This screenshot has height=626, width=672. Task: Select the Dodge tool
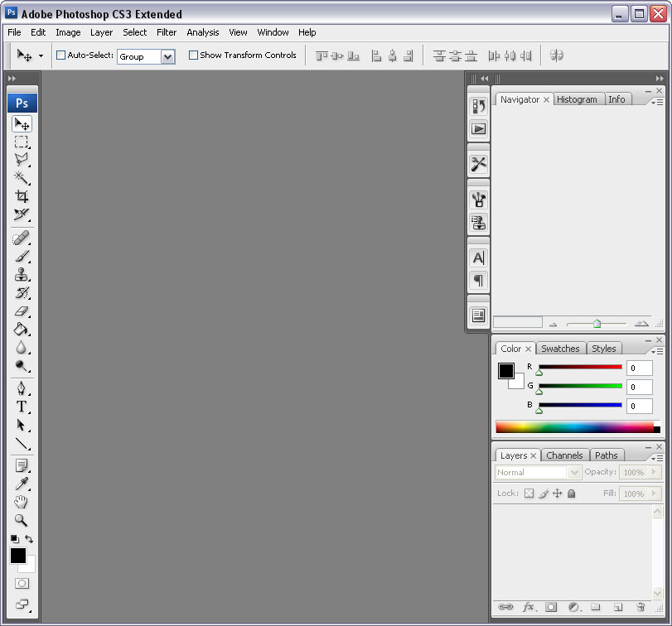[x=22, y=366]
